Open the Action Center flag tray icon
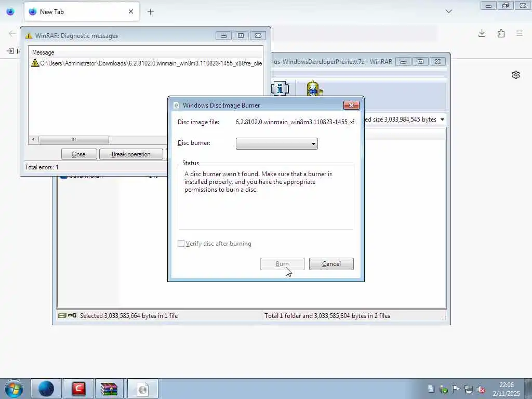The height and width of the screenshot is (399, 532). point(456,389)
